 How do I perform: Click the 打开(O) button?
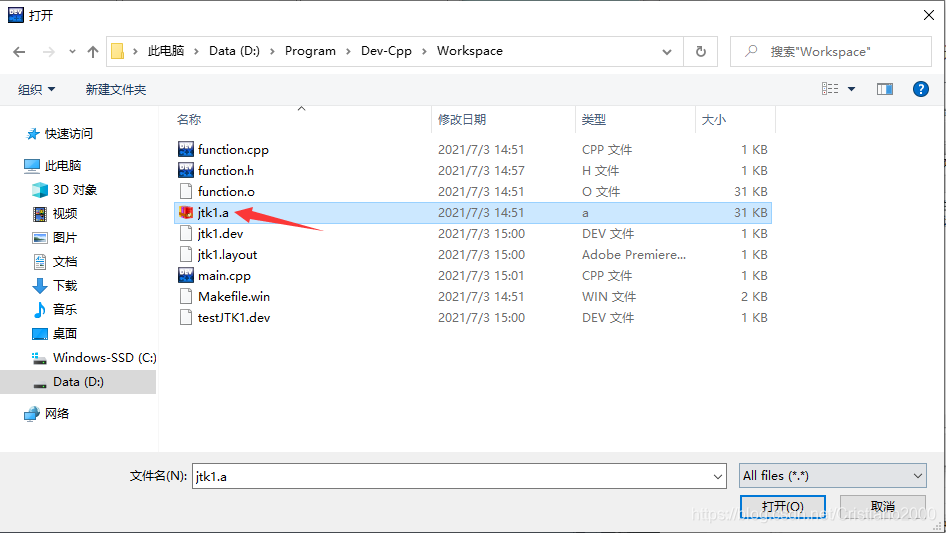783,506
